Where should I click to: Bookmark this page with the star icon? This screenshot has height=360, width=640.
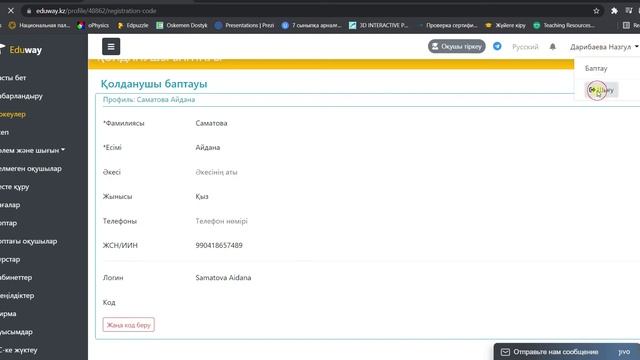[596, 11]
